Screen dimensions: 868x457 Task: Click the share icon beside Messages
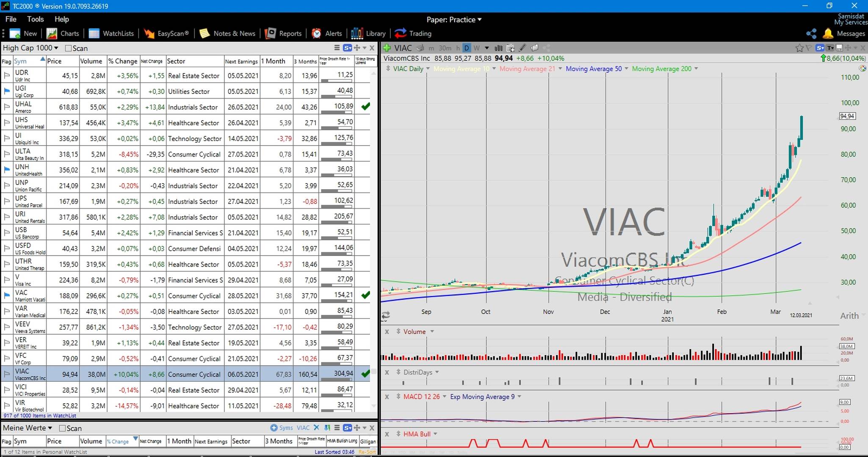click(811, 33)
